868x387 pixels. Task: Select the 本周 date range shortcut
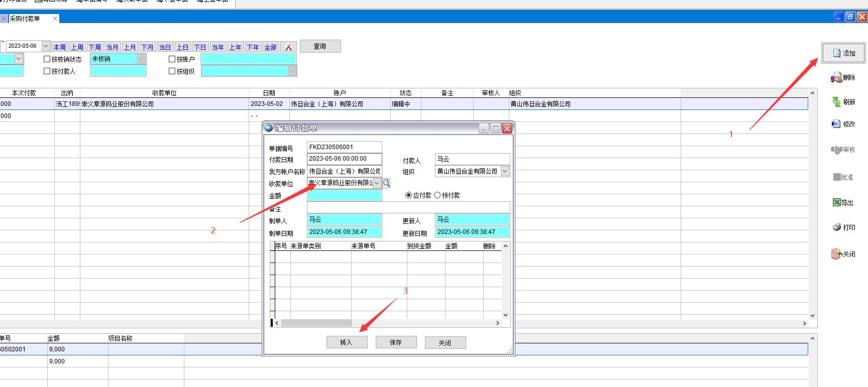click(60, 47)
